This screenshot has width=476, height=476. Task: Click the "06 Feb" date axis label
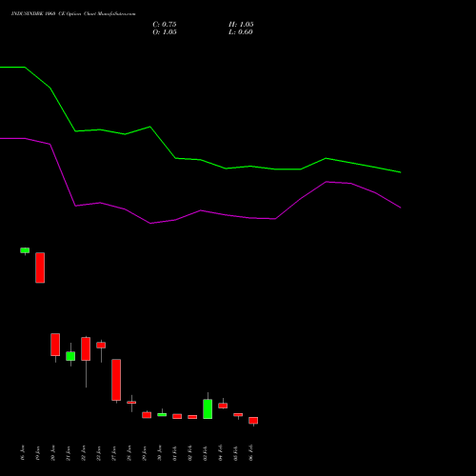251,453
